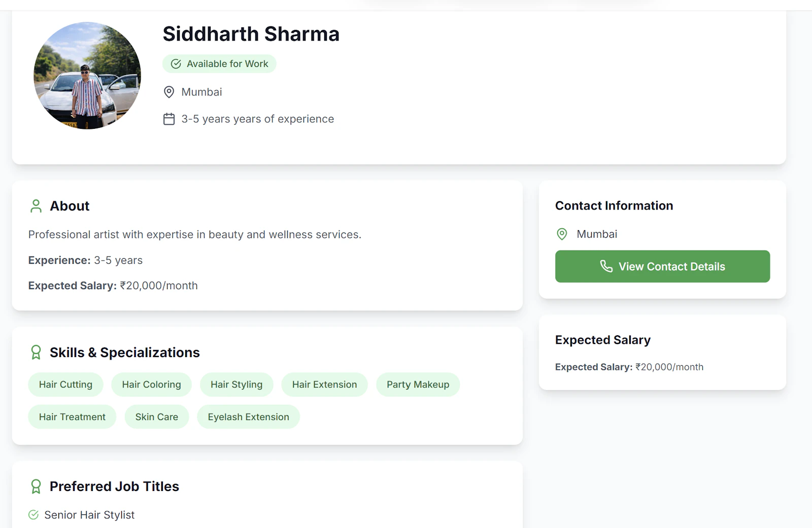Click the phone icon on View Contact Details
Screen dimensions: 812x528
point(606,266)
